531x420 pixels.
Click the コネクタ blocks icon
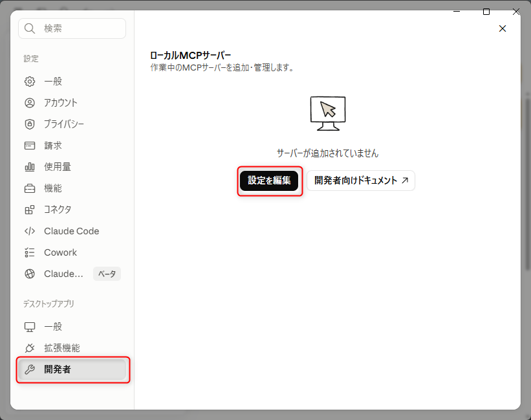[30, 210]
